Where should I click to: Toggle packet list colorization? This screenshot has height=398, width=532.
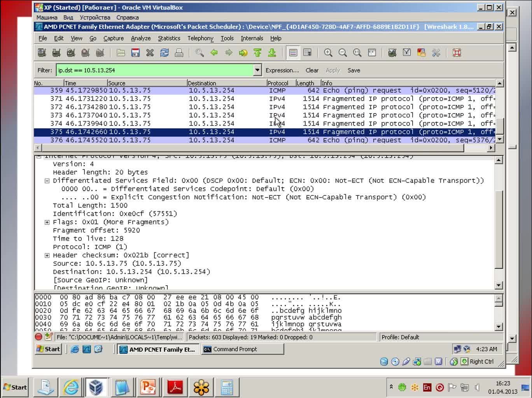pos(293,53)
